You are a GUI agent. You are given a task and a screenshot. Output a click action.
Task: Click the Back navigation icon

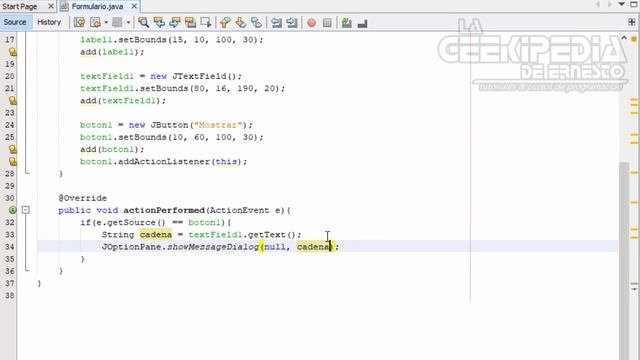[x=95, y=22]
